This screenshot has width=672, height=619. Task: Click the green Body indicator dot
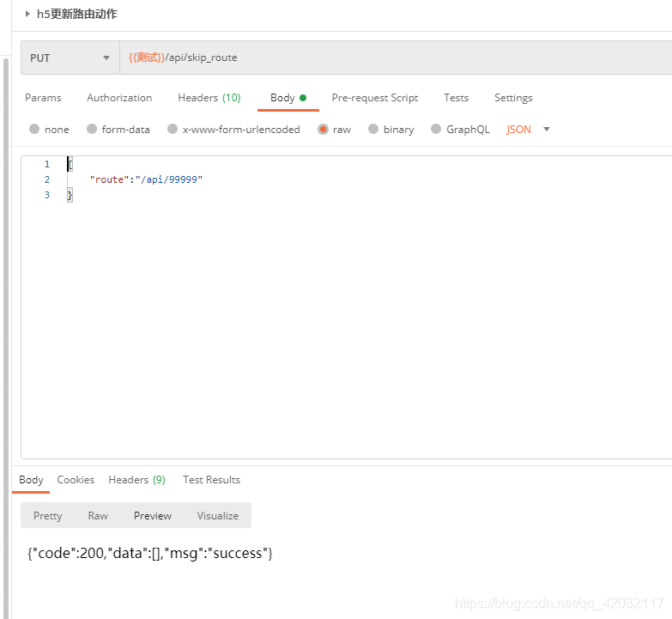pos(303,98)
